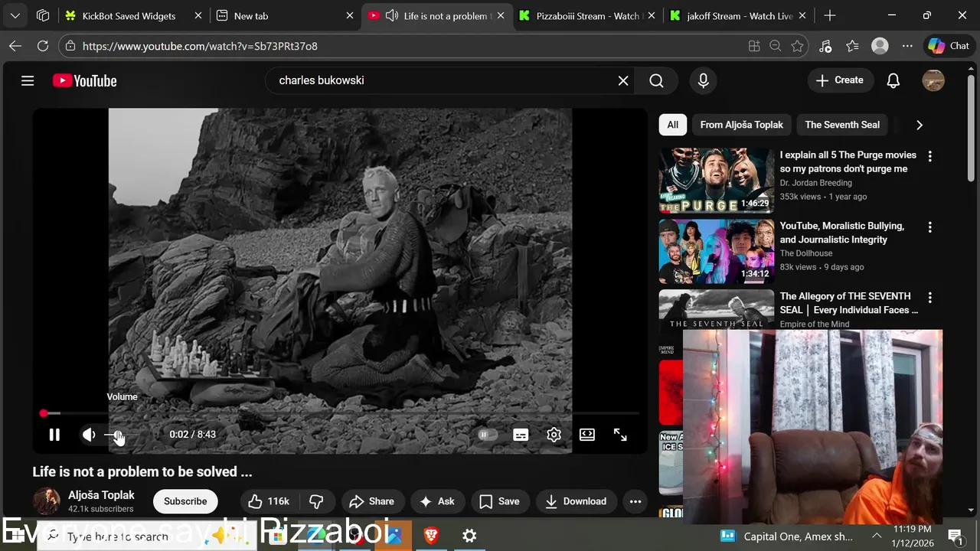The image size is (980, 551).
Task: Clear the YouTube search text
Action: [623, 80]
